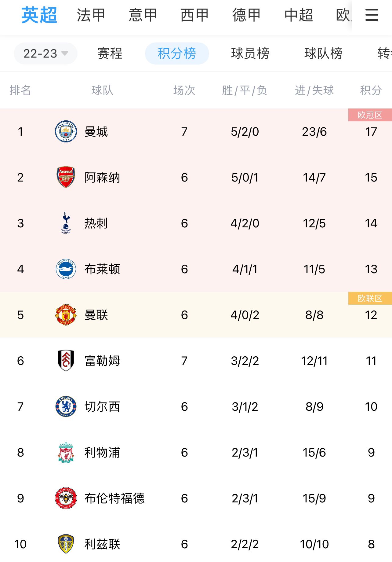This screenshot has height=562, width=392.
Task: Switch to the 法甲 league tab
Action: [x=91, y=15]
